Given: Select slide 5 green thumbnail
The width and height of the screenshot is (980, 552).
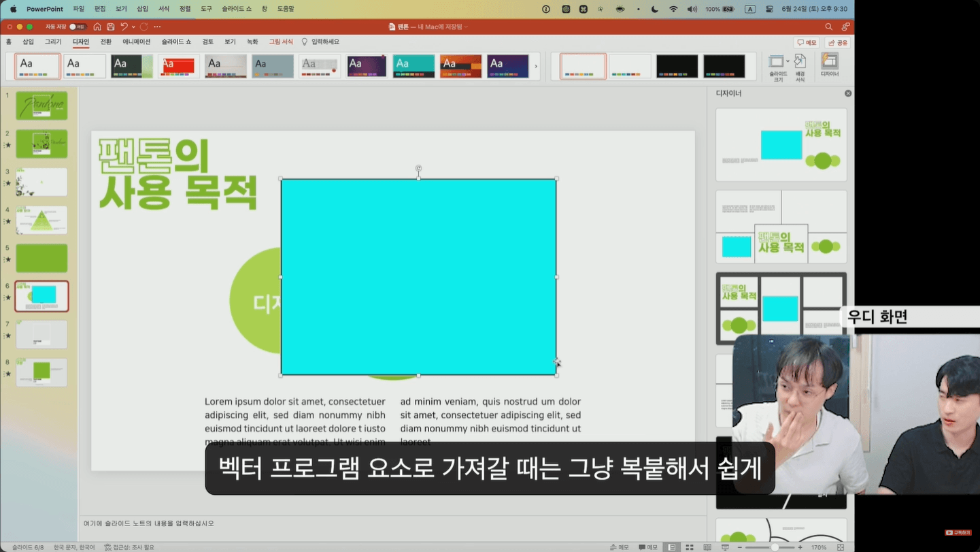Looking at the screenshot, I should pyautogui.click(x=41, y=259).
